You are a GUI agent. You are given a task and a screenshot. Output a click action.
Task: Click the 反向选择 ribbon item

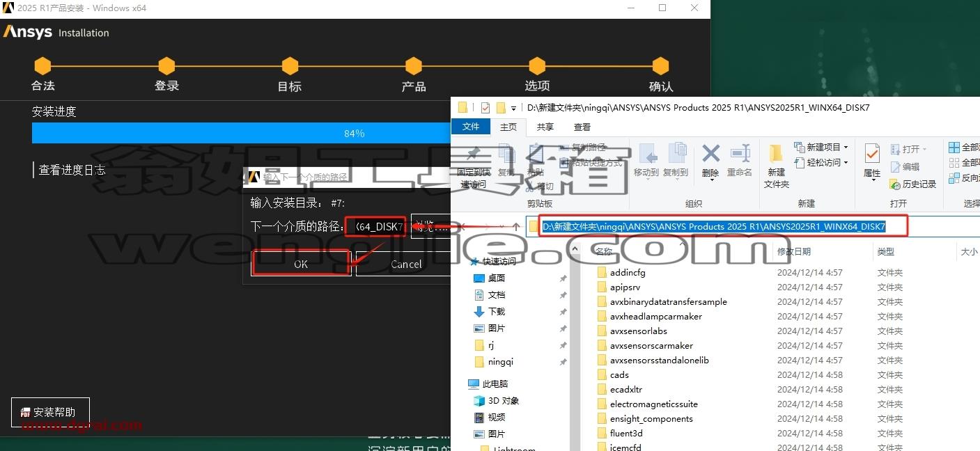(965, 178)
